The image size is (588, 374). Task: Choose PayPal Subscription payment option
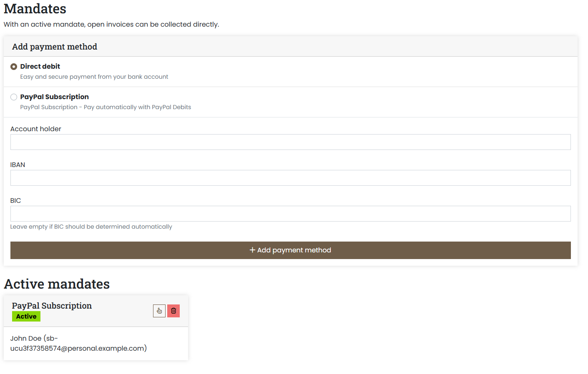click(14, 97)
